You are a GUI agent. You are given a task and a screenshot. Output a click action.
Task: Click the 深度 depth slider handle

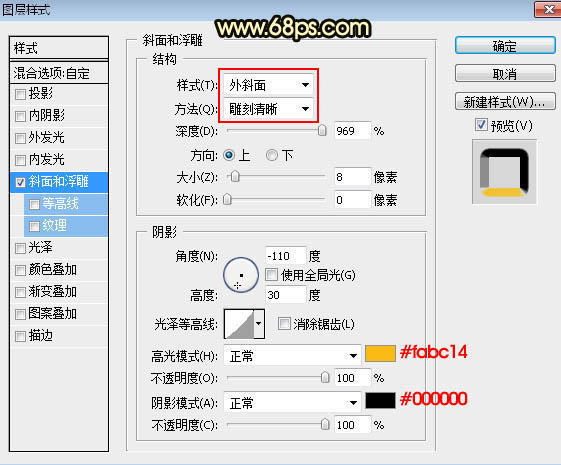coord(322,131)
